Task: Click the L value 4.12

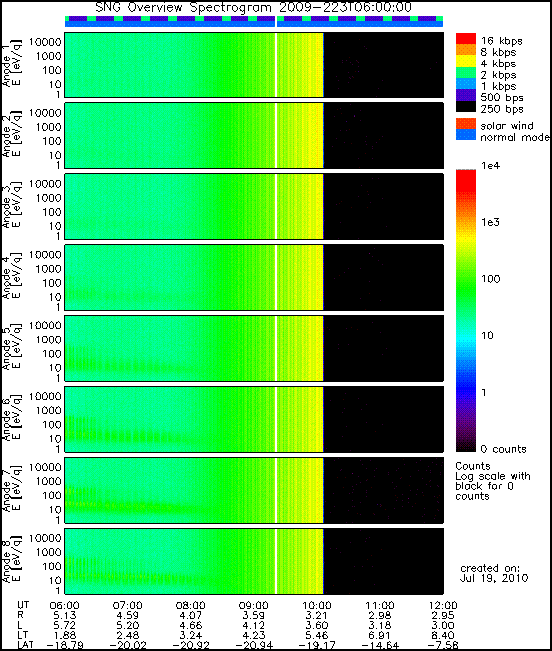Action: coord(254,626)
